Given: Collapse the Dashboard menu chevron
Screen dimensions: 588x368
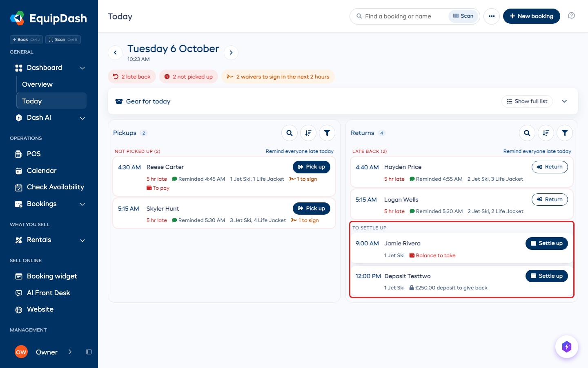Looking at the screenshot, I should (82, 68).
